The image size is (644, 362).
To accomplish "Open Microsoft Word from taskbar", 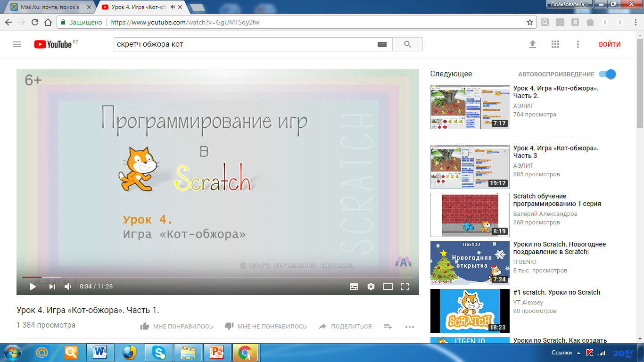I will [100, 353].
